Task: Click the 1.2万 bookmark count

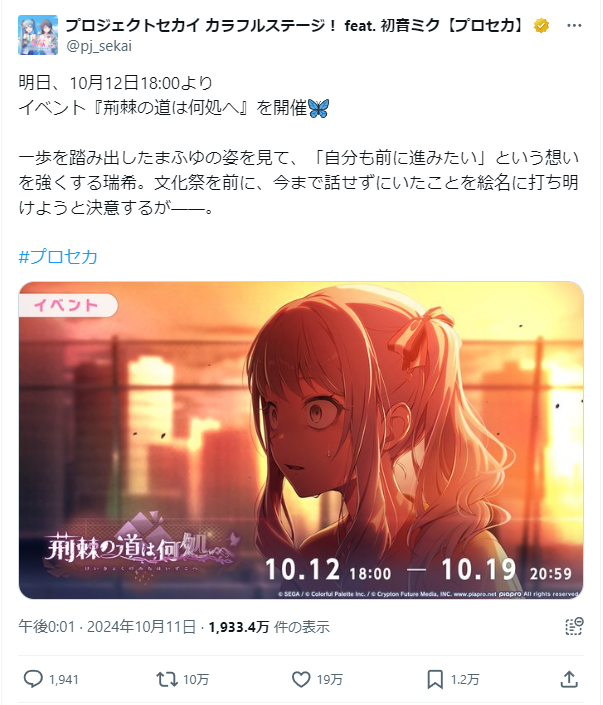Action: 465,679
